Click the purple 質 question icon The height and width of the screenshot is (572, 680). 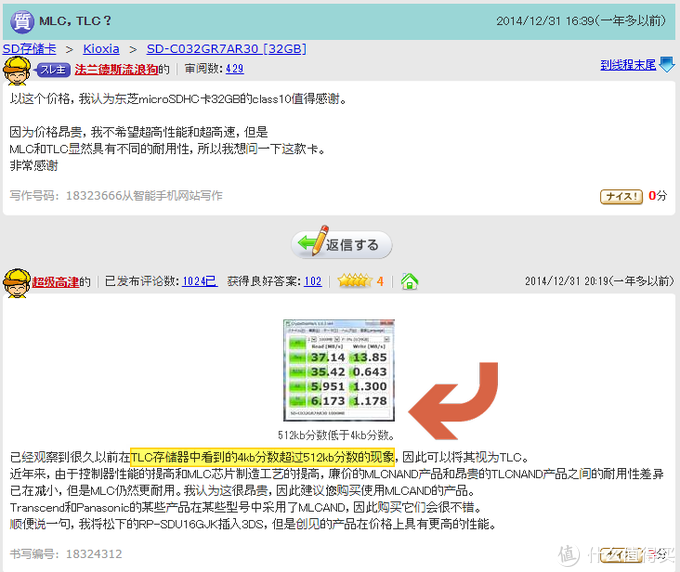point(22,21)
